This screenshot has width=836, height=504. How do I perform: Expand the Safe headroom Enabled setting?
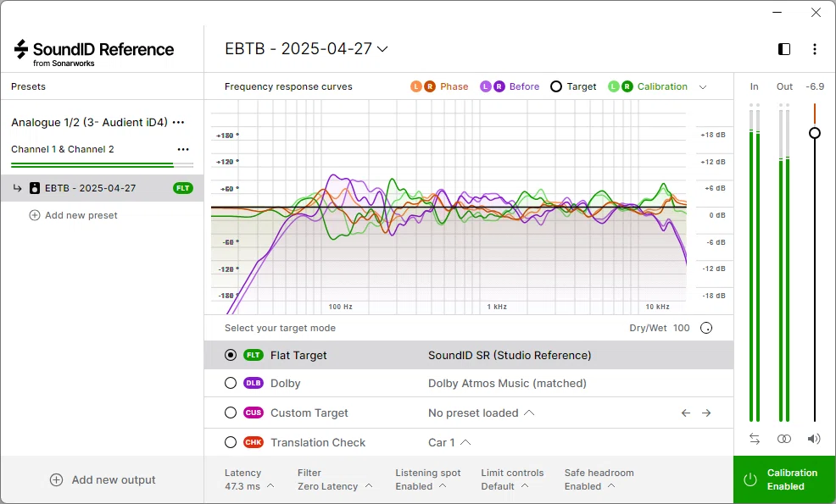click(599, 479)
